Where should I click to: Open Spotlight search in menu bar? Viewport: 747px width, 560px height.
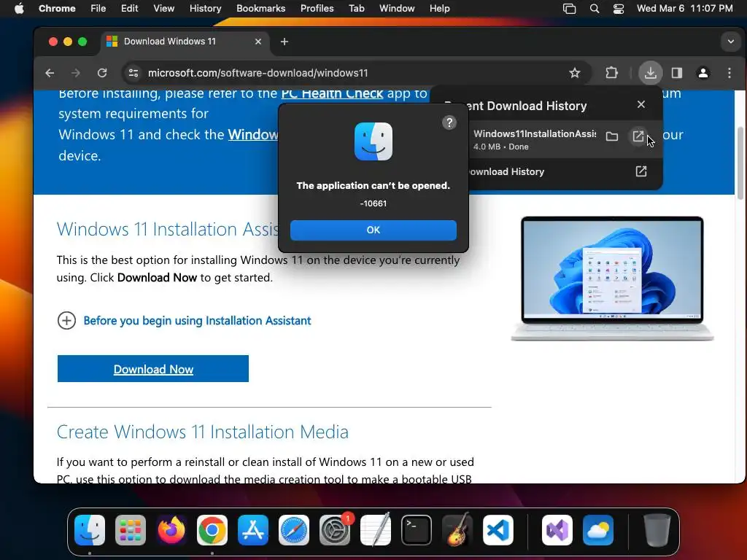(594, 8)
